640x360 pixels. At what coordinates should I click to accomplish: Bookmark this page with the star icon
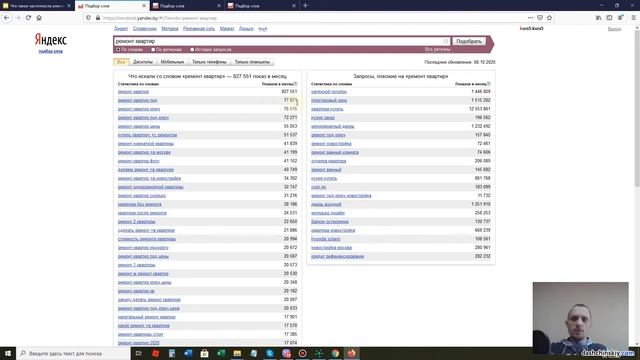(x=549, y=18)
